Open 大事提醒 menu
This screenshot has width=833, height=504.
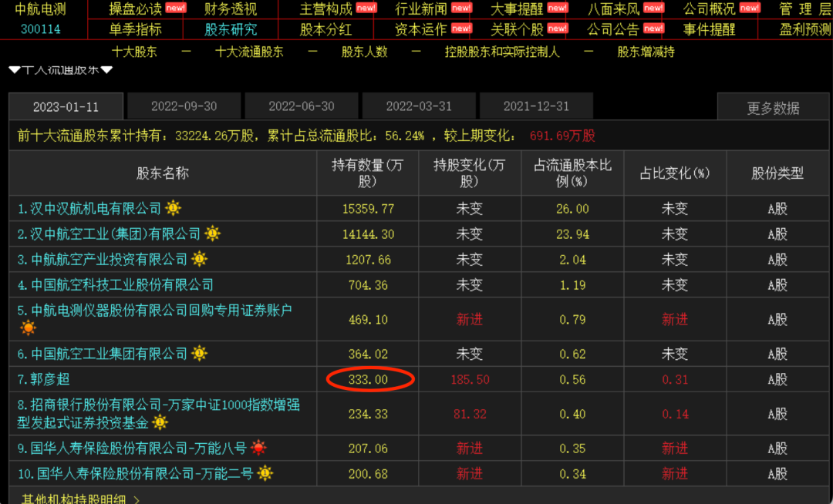tap(518, 9)
